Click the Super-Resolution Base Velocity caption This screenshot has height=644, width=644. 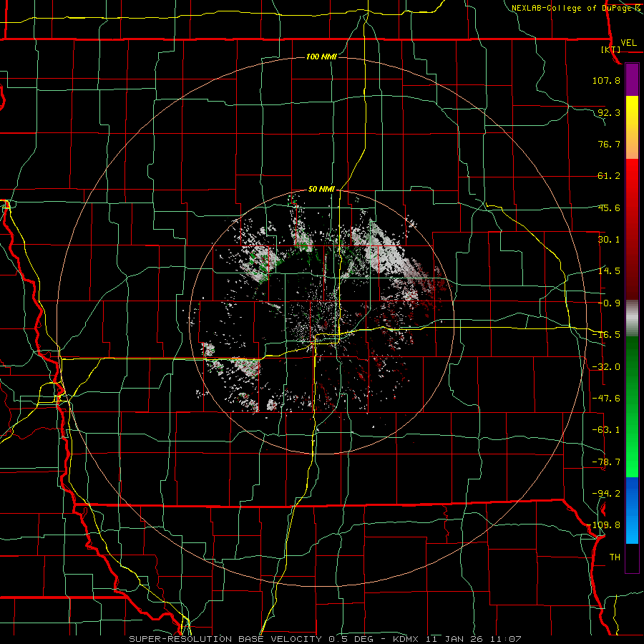[325, 639]
